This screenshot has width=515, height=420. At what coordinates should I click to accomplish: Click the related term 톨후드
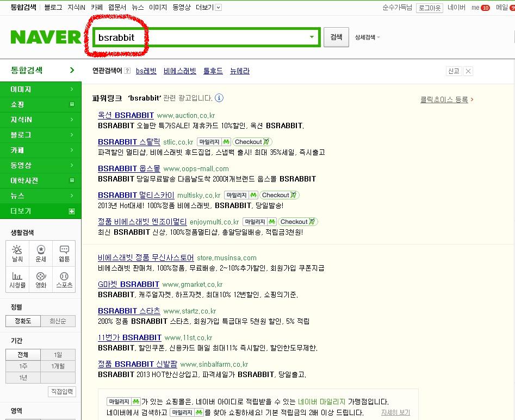pos(213,71)
